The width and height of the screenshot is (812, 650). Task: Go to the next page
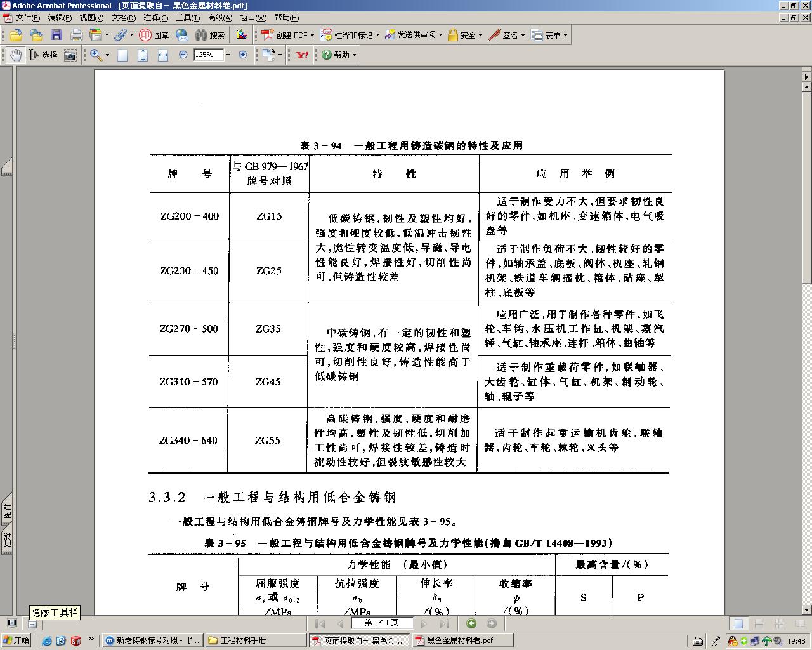pos(424,623)
